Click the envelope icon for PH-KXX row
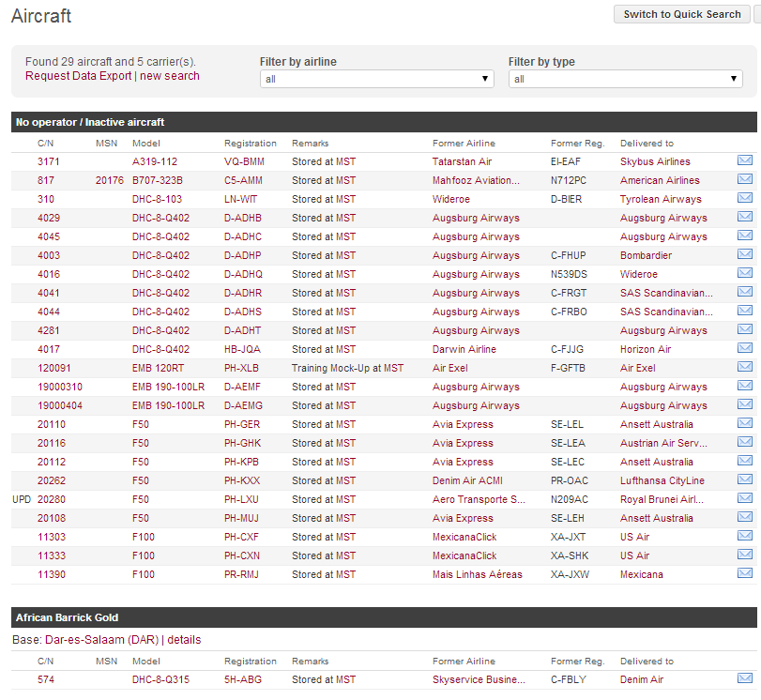The image size is (761, 700). tap(744, 479)
